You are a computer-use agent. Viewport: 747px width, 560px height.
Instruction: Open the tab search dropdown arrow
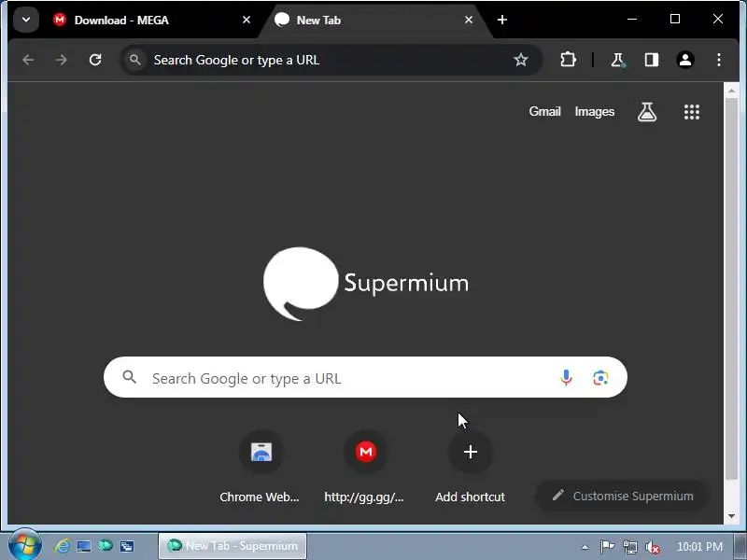26,20
